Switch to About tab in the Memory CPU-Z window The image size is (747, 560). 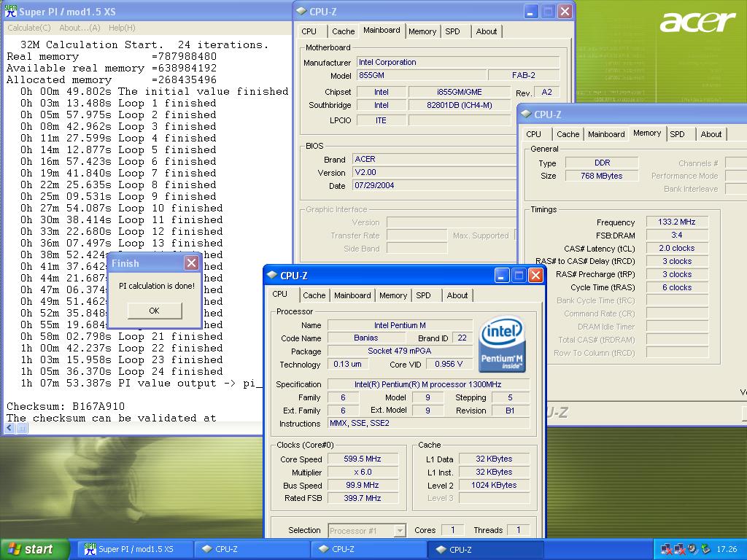[711, 134]
